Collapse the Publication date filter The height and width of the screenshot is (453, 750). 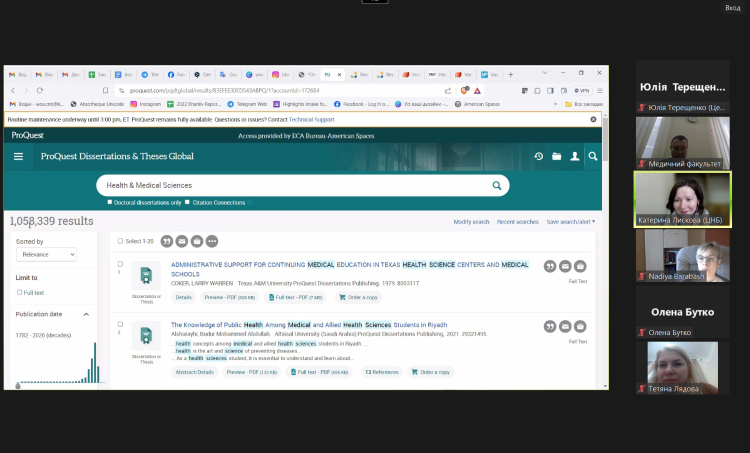[x=86, y=314]
